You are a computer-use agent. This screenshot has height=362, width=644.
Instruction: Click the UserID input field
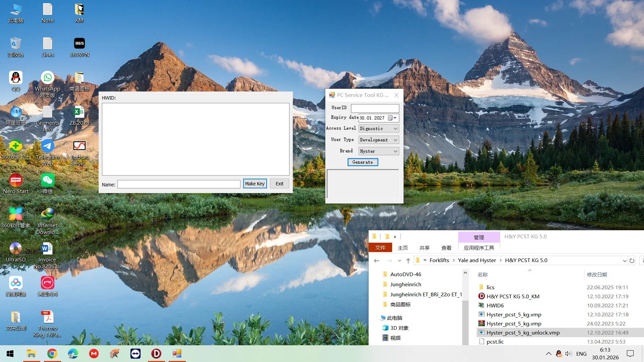click(x=375, y=108)
